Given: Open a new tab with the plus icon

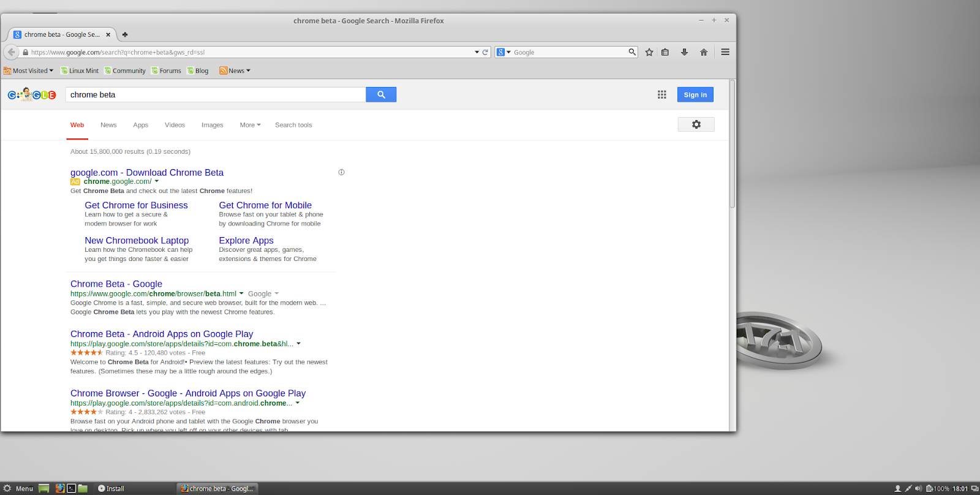Looking at the screenshot, I should click(x=125, y=35).
